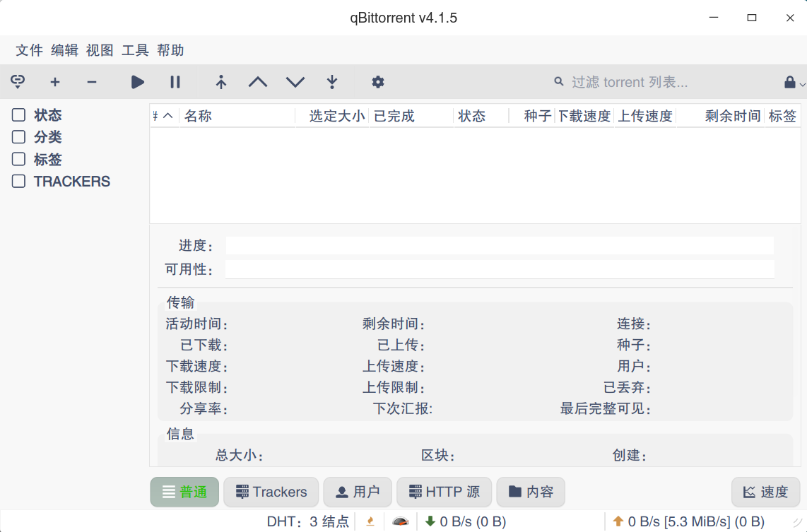Image resolution: width=807 pixels, height=532 pixels.
Task: Click the search magnifier icon in filter box
Action: pos(558,81)
